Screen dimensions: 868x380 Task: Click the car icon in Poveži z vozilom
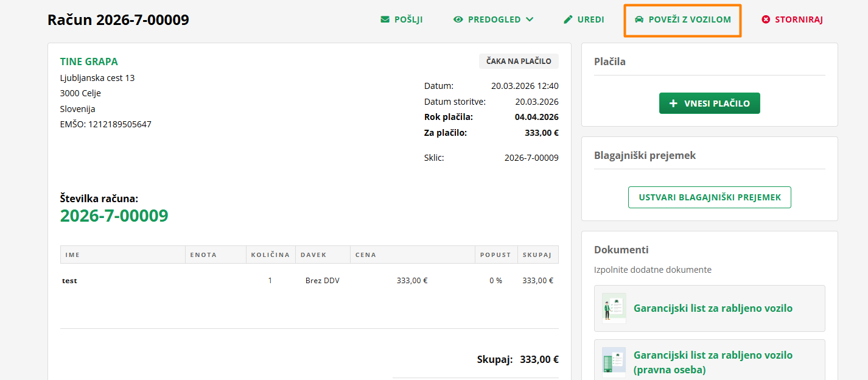pos(639,19)
